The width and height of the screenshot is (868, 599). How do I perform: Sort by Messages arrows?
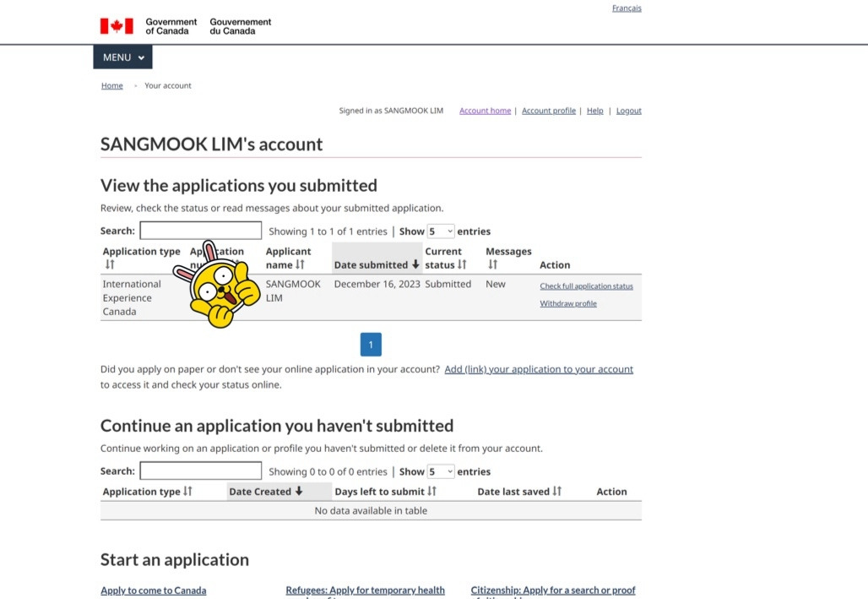click(492, 264)
